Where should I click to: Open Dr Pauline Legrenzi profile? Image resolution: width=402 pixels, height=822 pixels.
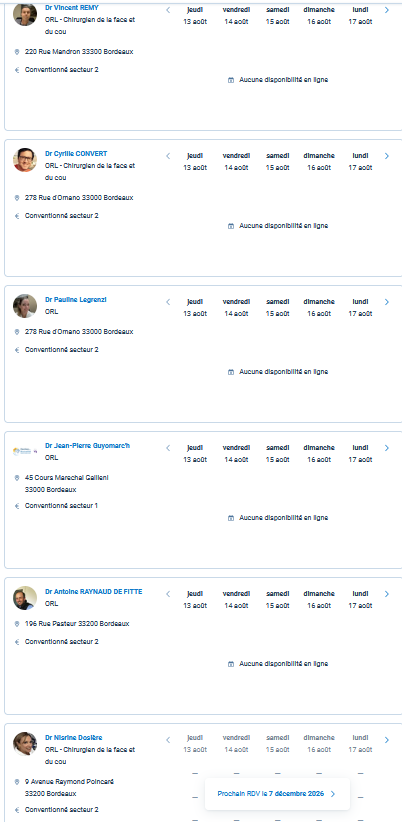click(x=76, y=300)
